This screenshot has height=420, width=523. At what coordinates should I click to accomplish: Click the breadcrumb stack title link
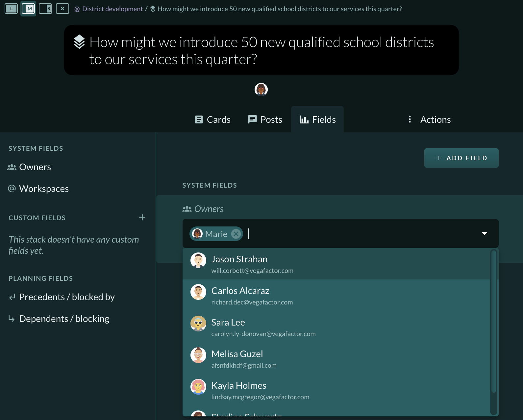point(280,9)
